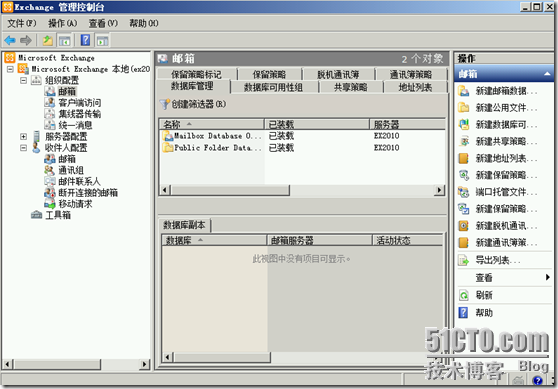Open the 操作(A) menu

coord(63,23)
